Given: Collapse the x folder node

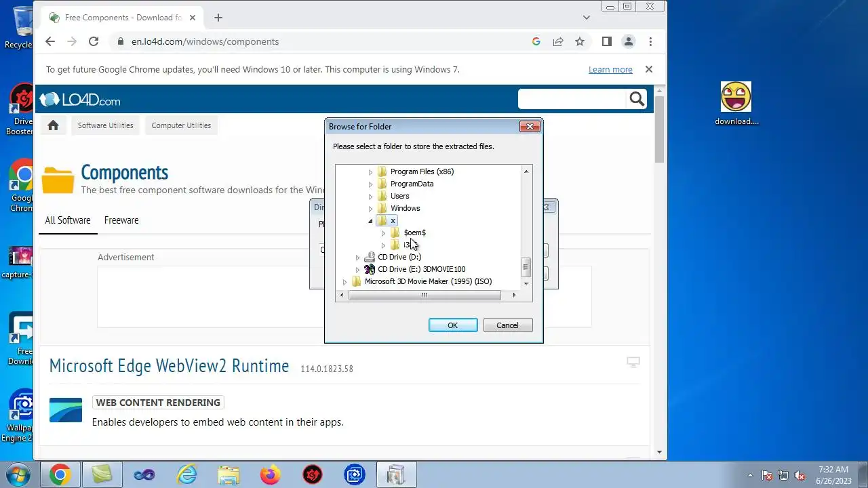Looking at the screenshot, I should (x=370, y=221).
